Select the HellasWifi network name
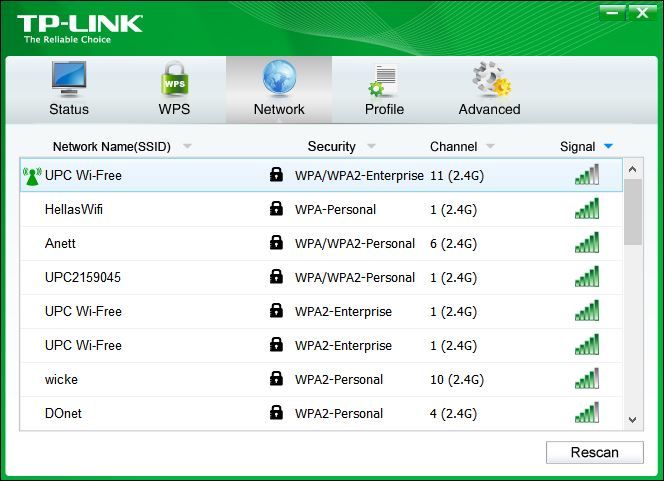The height and width of the screenshot is (481, 664). [x=74, y=209]
